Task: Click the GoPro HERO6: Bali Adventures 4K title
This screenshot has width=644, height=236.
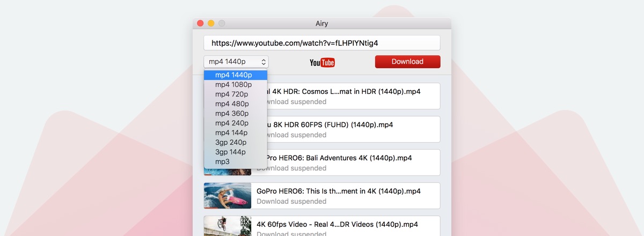Action: [x=340, y=158]
